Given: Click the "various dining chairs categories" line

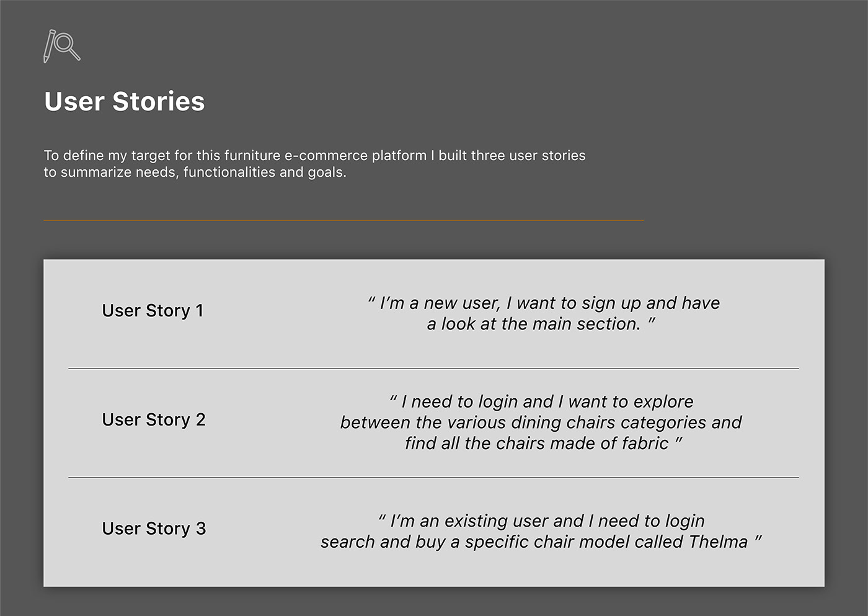Looking at the screenshot, I should (x=541, y=422).
